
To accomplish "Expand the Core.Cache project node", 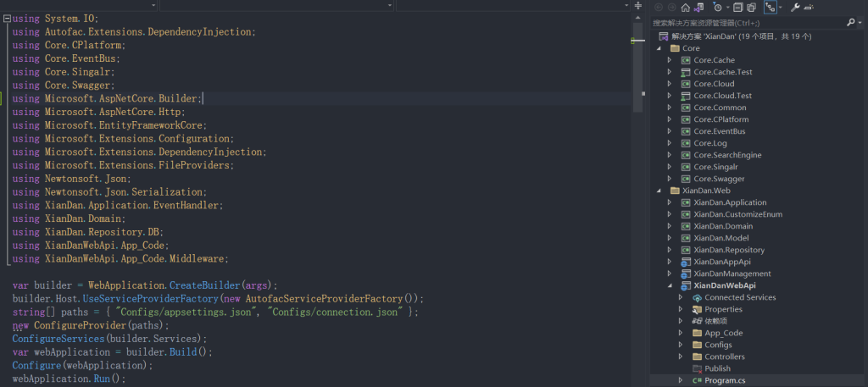I will 669,60.
